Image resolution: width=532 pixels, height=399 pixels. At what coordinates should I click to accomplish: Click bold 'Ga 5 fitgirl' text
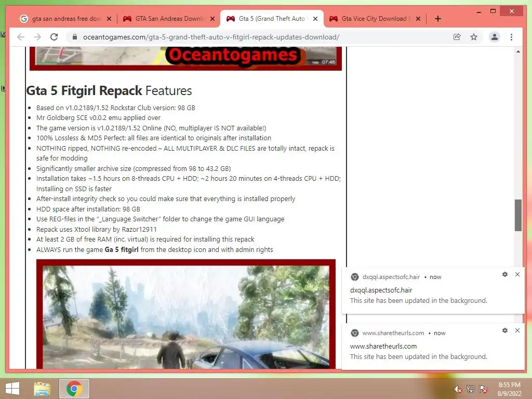pyautogui.click(x=122, y=249)
